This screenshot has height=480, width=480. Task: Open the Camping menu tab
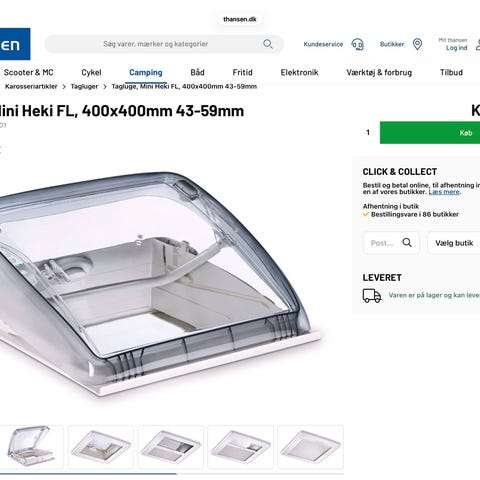click(x=146, y=72)
